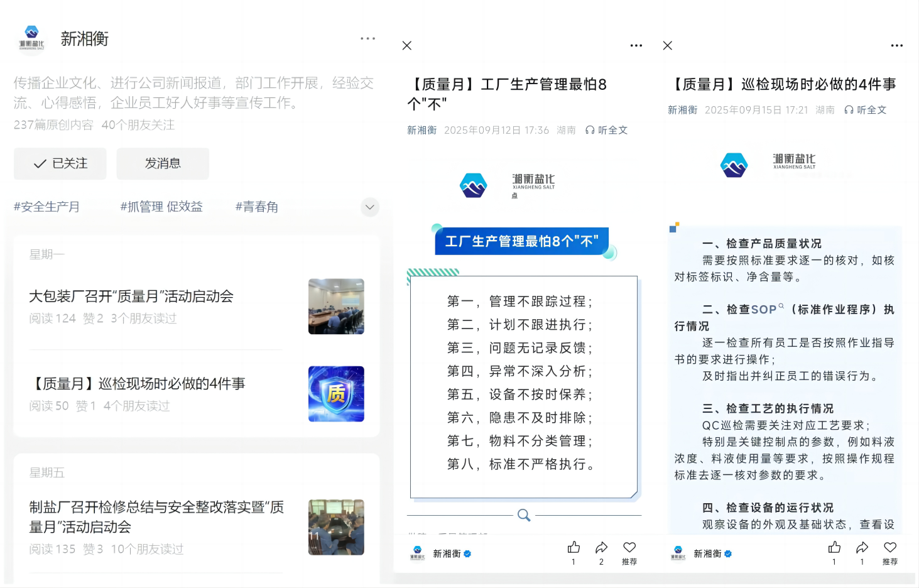Toggle the 已关注 follow status button
Viewport: 919px width, 588px height.
click(60, 163)
